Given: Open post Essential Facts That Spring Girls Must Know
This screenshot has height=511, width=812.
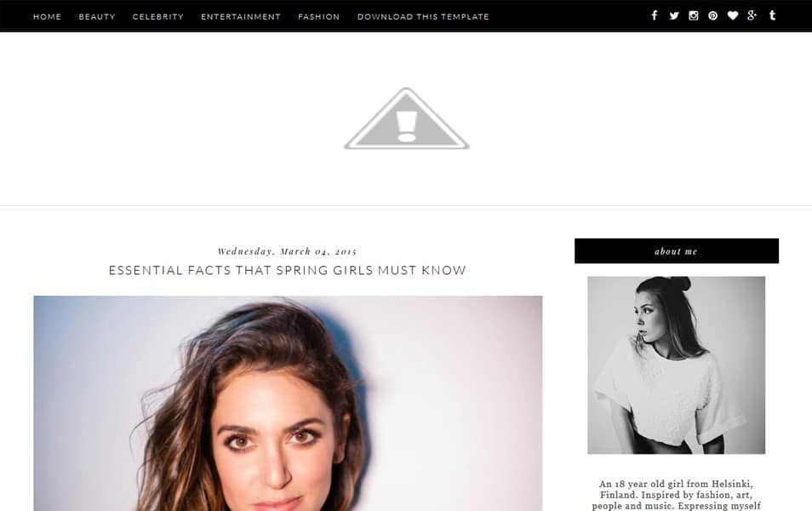Looking at the screenshot, I should pyautogui.click(x=288, y=270).
